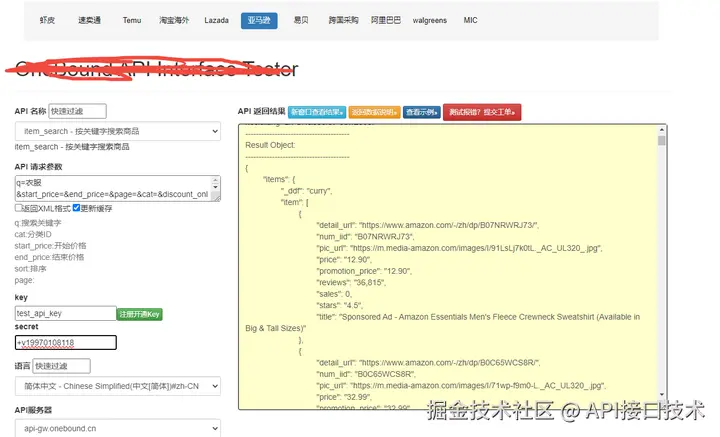Enable the 返回XML格式 checkbox
This screenshot has height=437, width=720.
[x=18, y=208]
